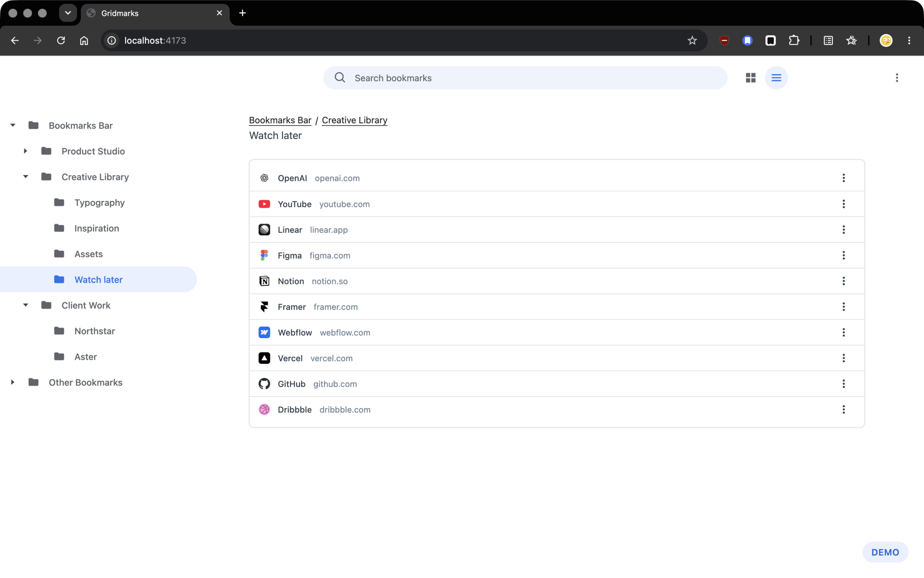
Task: Collapse the Creative Library folder
Action: [26, 177]
